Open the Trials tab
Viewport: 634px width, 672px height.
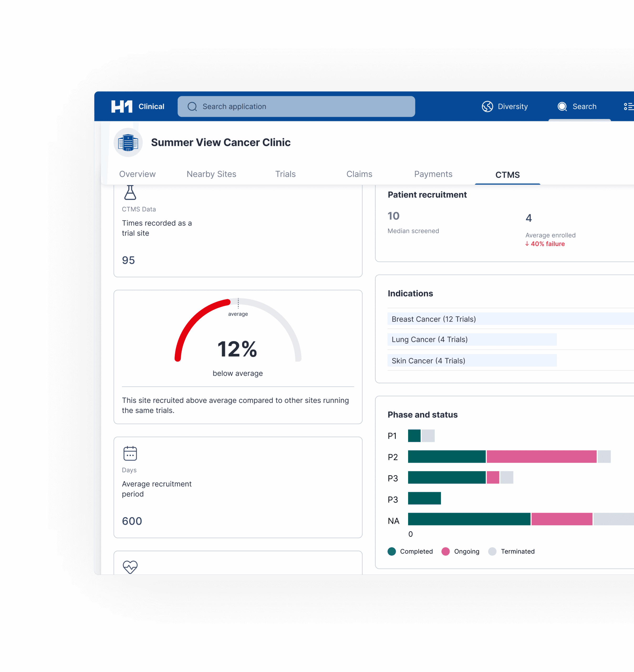(285, 174)
